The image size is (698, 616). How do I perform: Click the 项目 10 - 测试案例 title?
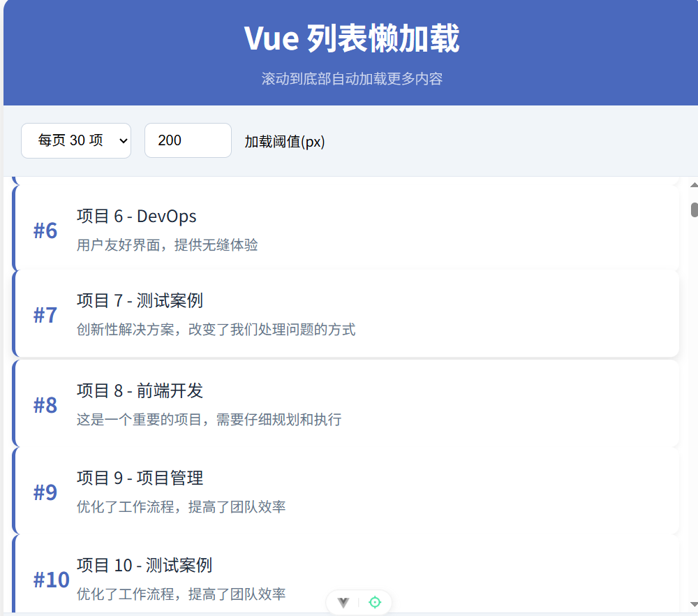click(x=144, y=564)
